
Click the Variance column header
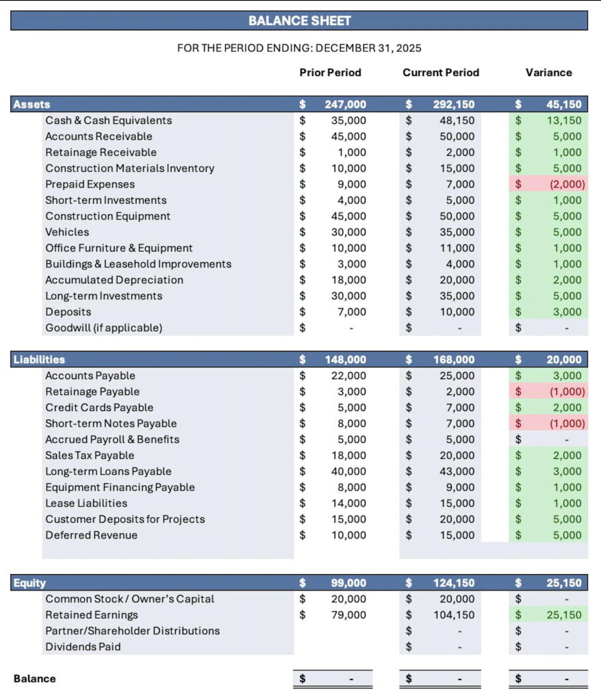[x=549, y=73]
